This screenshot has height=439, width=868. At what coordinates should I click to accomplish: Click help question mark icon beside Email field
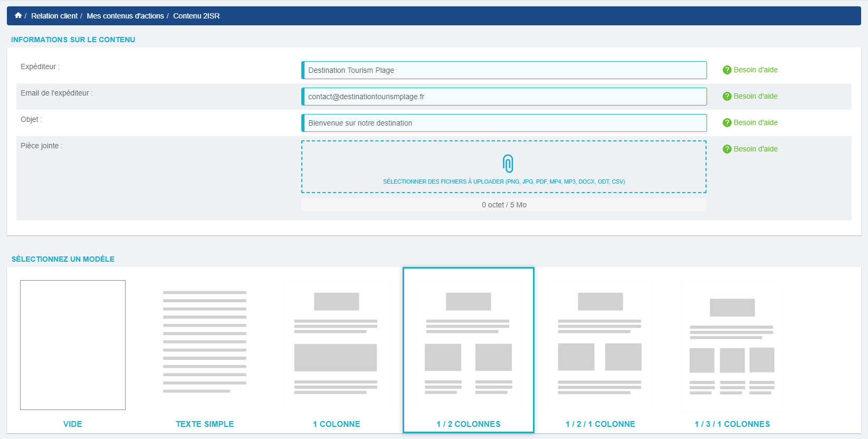point(727,96)
